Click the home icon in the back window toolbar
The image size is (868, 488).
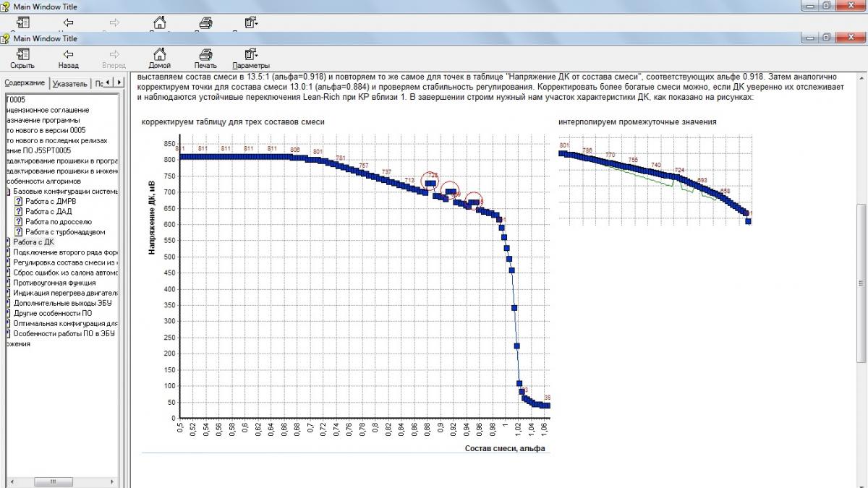tap(159, 24)
